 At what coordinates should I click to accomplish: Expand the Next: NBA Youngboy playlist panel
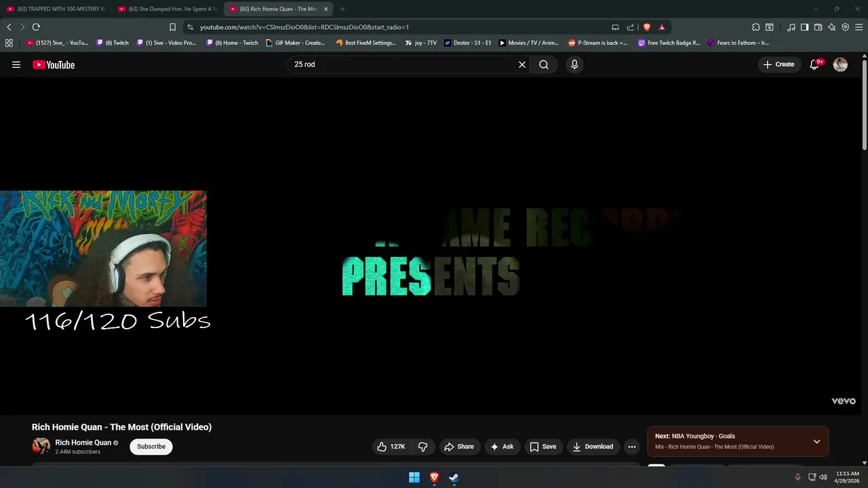(816, 442)
